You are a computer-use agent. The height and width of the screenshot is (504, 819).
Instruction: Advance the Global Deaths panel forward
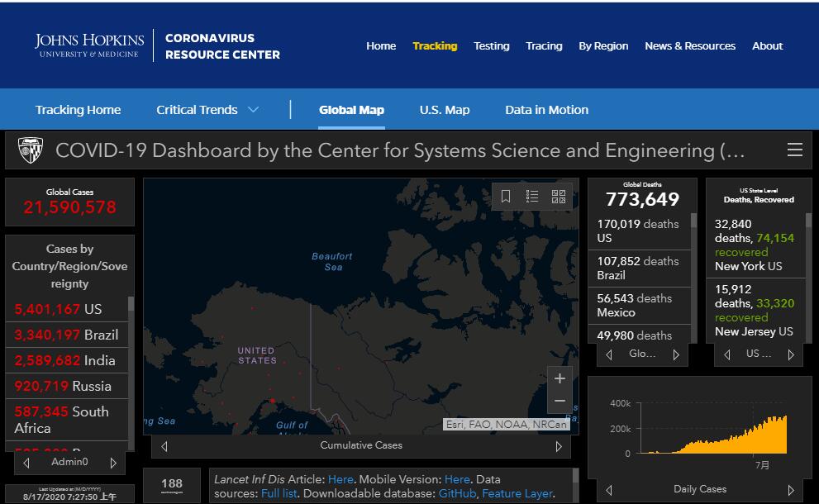pos(676,354)
